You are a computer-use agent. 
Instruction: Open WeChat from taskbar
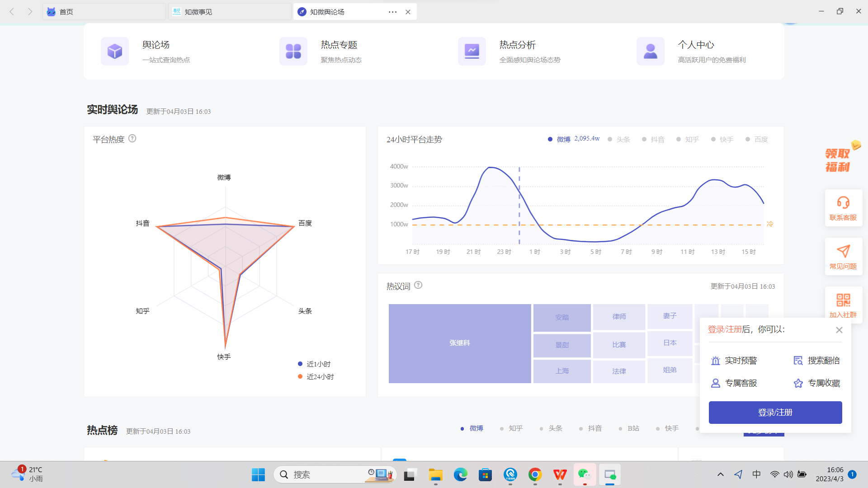[x=585, y=474]
